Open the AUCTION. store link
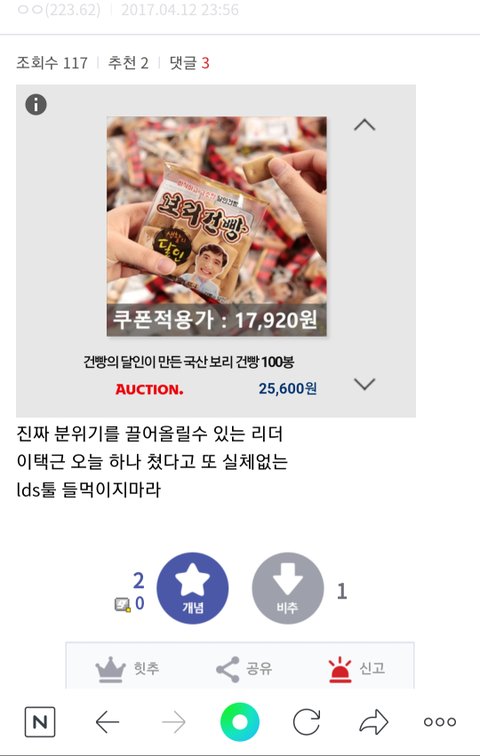The width and height of the screenshot is (480, 756). point(149,389)
